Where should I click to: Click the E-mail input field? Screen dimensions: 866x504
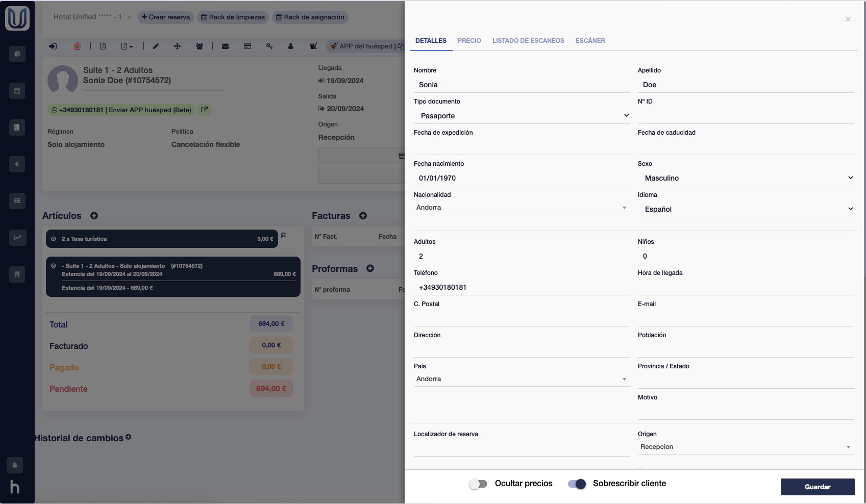(746, 318)
